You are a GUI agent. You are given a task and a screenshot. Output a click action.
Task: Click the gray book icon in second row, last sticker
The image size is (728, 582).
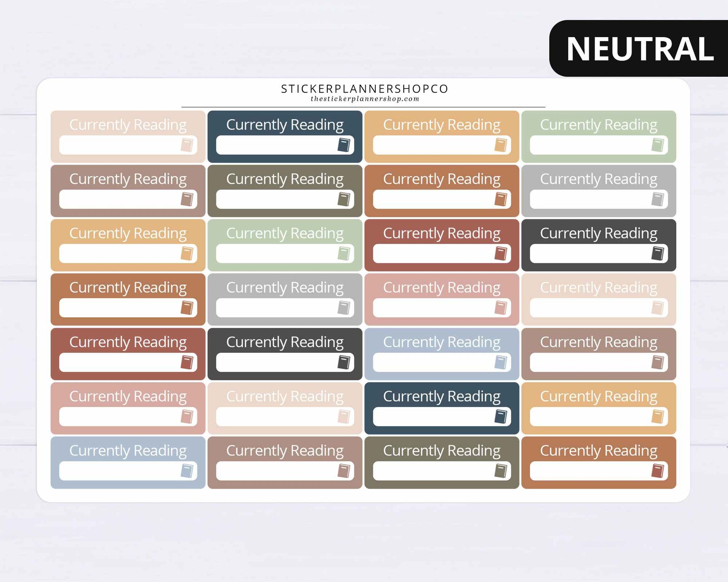click(x=658, y=199)
